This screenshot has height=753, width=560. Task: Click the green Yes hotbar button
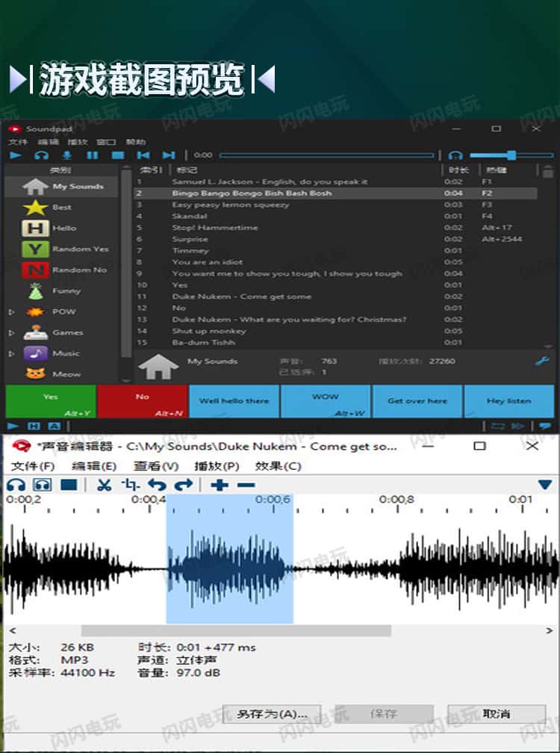[x=51, y=401]
